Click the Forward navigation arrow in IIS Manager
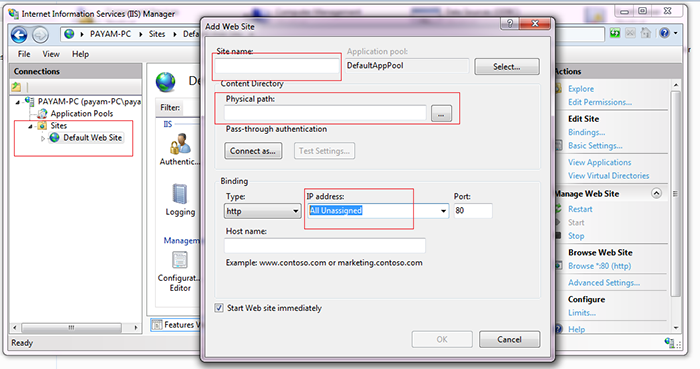This screenshot has width=700, height=369. coord(40,35)
